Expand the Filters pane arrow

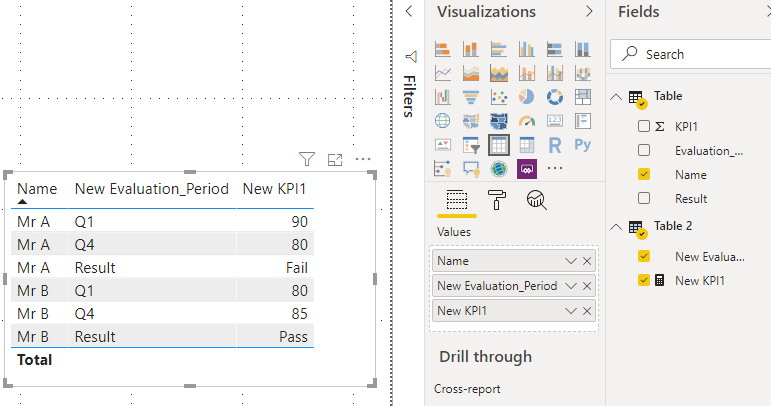[409, 11]
